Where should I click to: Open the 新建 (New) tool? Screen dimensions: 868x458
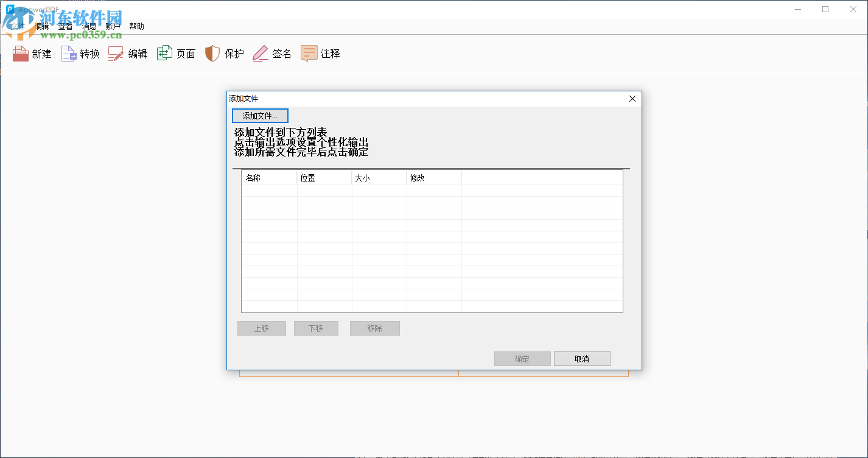point(32,54)
